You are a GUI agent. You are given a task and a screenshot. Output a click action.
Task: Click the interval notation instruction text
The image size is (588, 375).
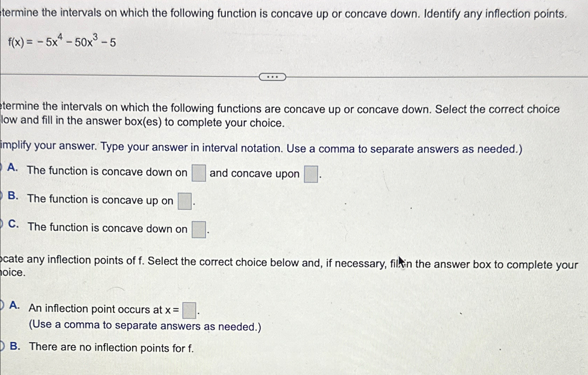pyautogui.click(x=260, y=147)
